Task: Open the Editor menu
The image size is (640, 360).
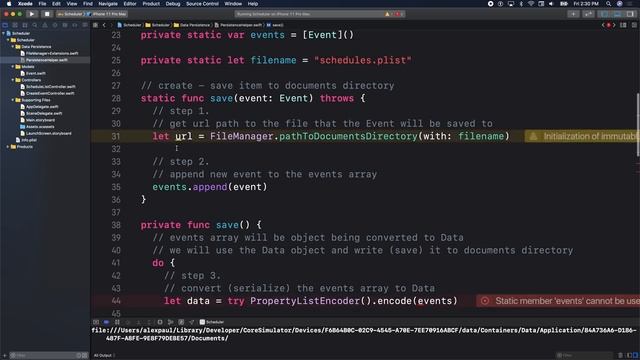Action: [130, 4]
